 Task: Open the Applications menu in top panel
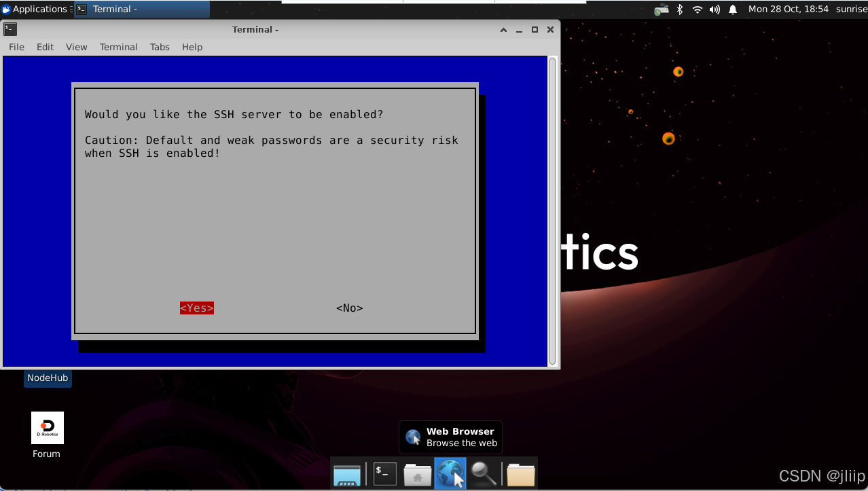click(x=35, y=9)
